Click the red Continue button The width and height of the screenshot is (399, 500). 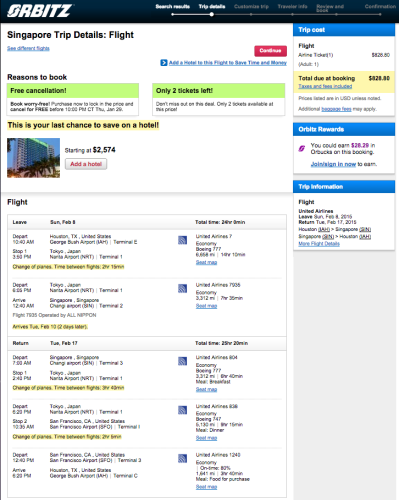pyautogui.click(x=270, y=51)
